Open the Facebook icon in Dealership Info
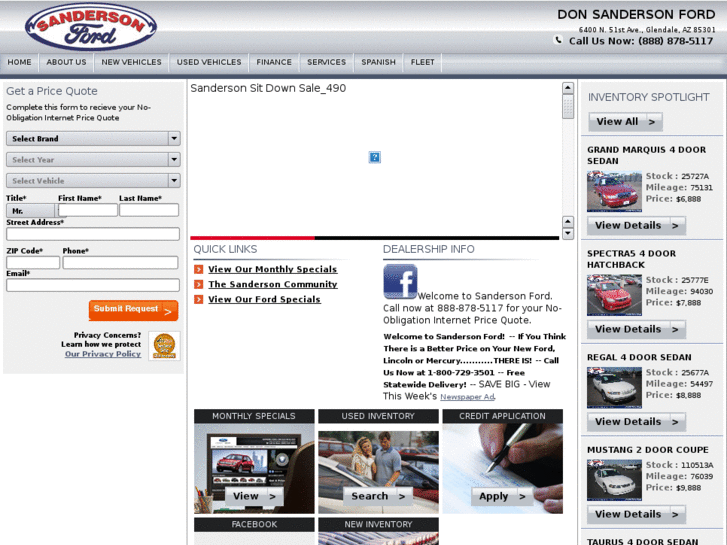 tap(400, 282)
